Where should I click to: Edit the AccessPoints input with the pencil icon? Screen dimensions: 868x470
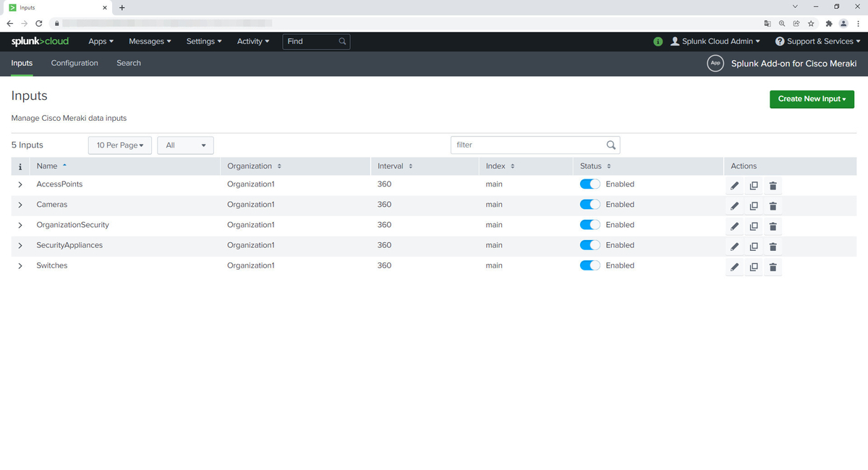click(x=734, y=185)
